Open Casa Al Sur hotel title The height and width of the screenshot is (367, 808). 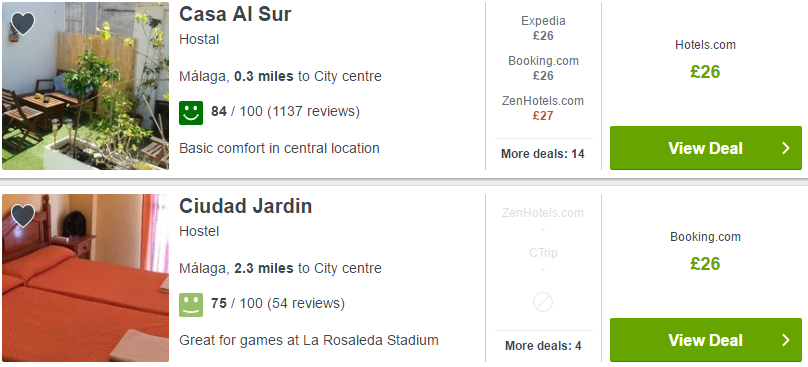pos(235,14)
